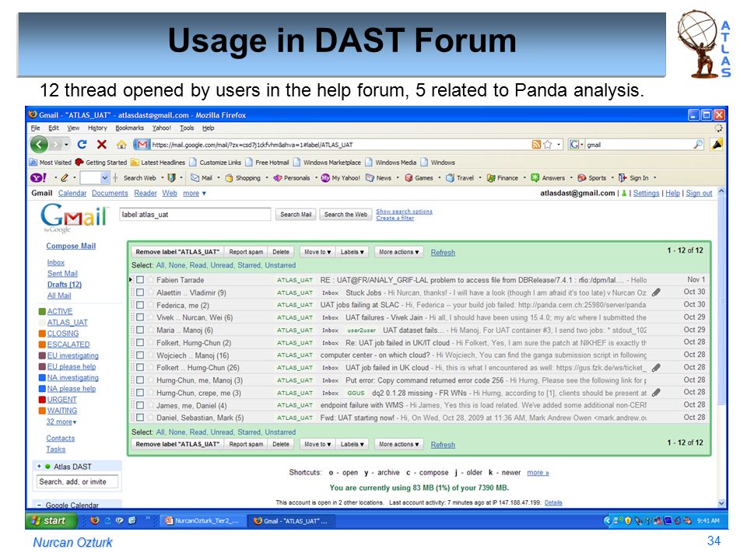This screenshot has height=560, width=747.
Task: Click the Yahoo Sign In icon
Action: point(622,177)
